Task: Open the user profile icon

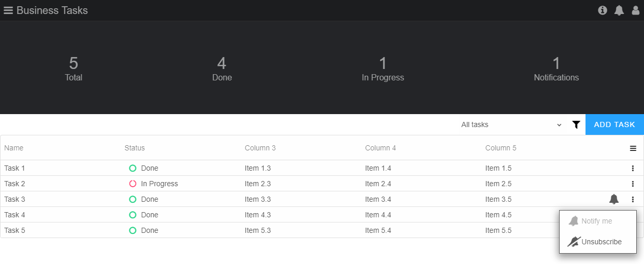Action: tap(636, 10)
